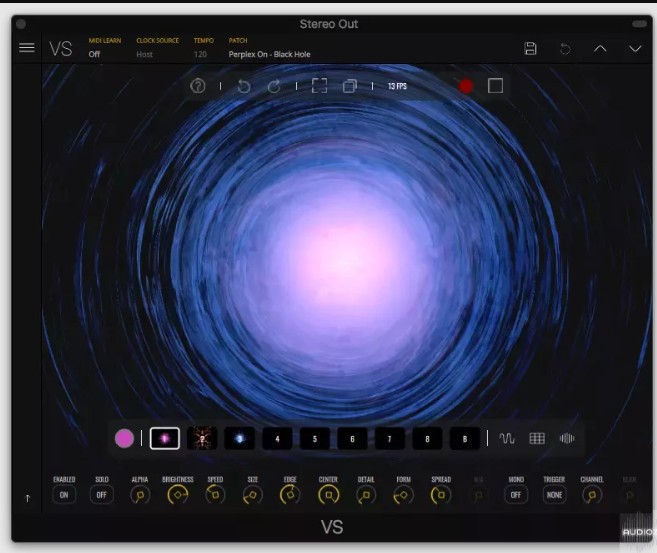Go to previous patch with up chevron

[x=600, y=49]
